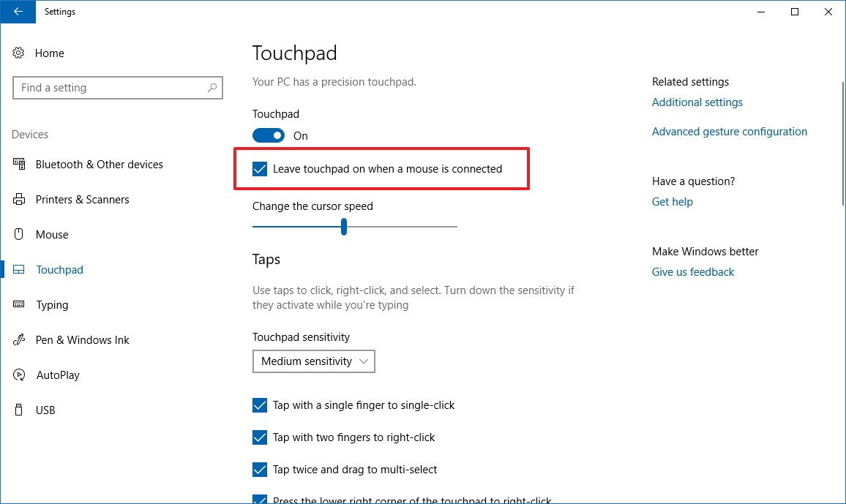Select Pen & Windows Ink settings

pyautogui.click(x=83, y=339)
